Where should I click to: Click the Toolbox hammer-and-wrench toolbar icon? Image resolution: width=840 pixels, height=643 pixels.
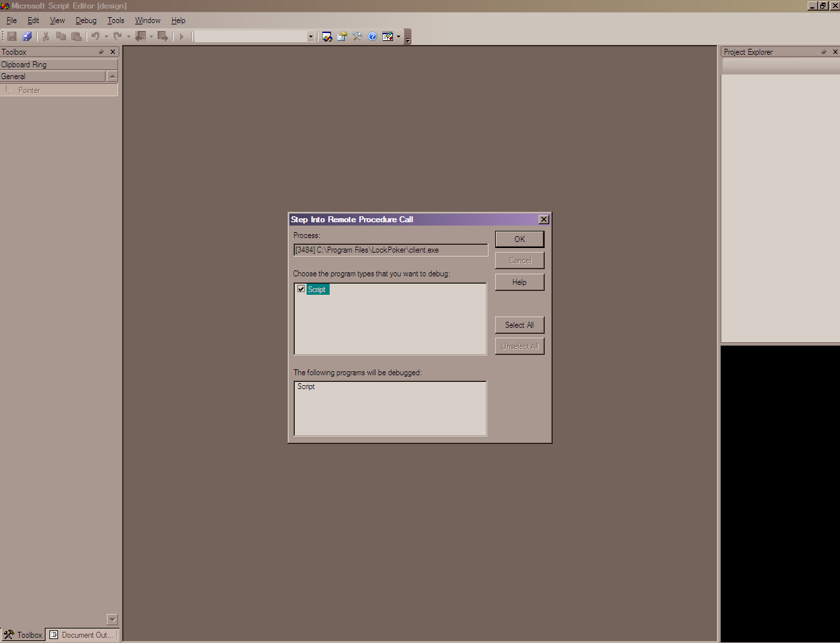(357, 36)
